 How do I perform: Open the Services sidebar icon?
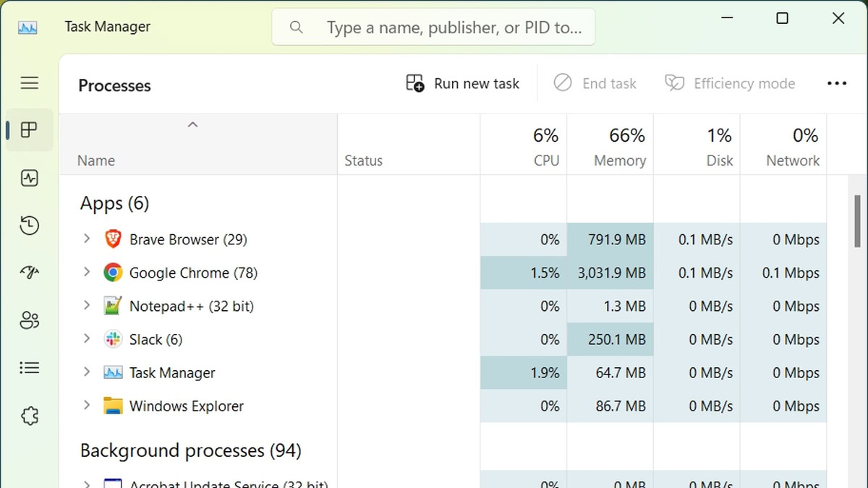pyautogui.click(x=30, y=416)
